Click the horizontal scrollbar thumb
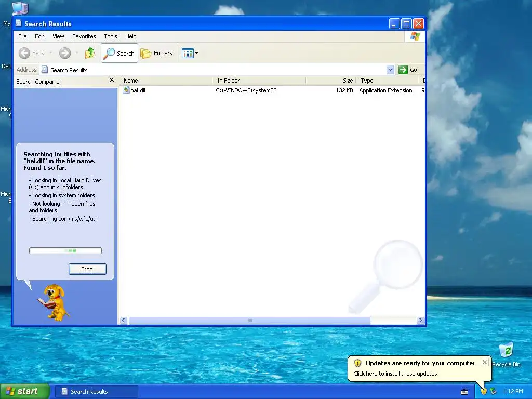 [250, 320]
